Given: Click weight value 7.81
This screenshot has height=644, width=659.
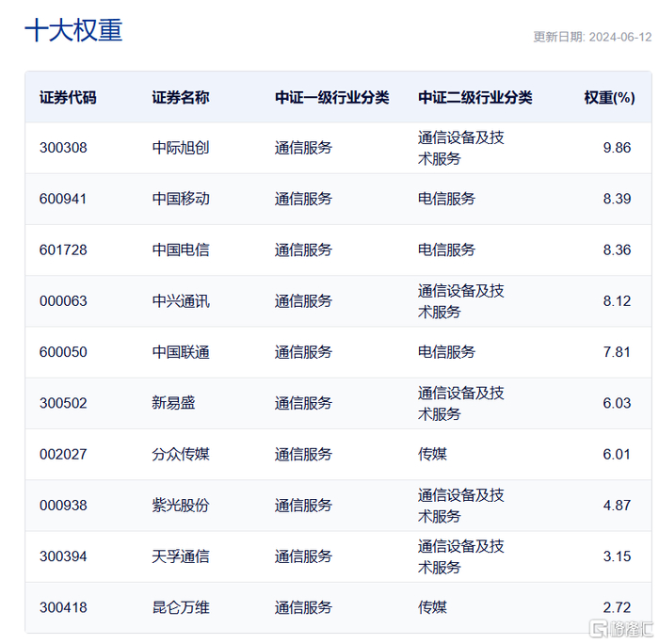Looking at the screenshot, I should click(617, 352).
